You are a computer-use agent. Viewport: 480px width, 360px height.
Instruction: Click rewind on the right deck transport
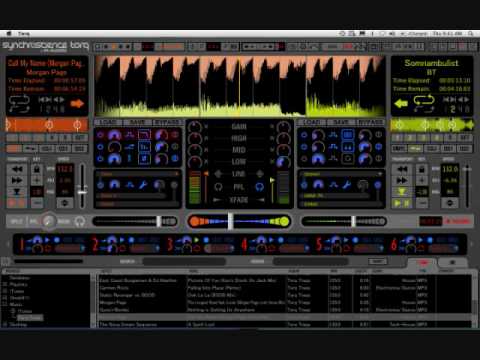tap(402, 169)
